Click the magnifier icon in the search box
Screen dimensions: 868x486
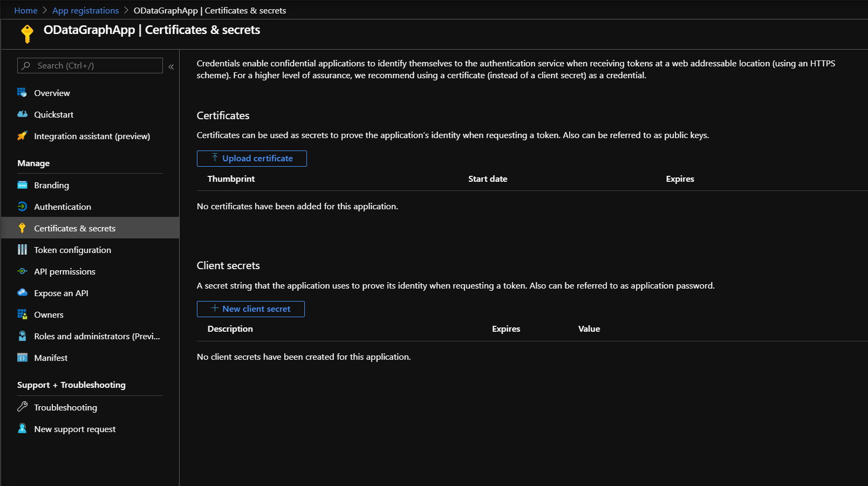(26, 65)
